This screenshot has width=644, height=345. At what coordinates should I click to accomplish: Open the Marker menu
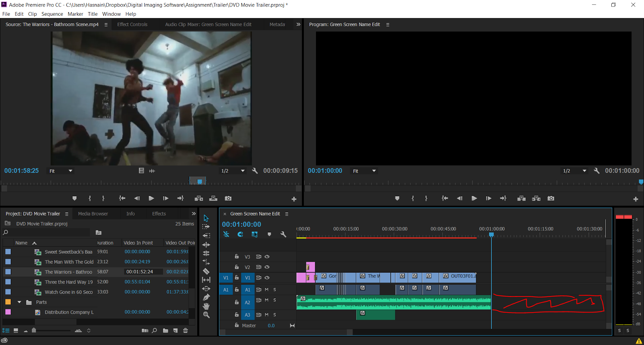[75, 14]
